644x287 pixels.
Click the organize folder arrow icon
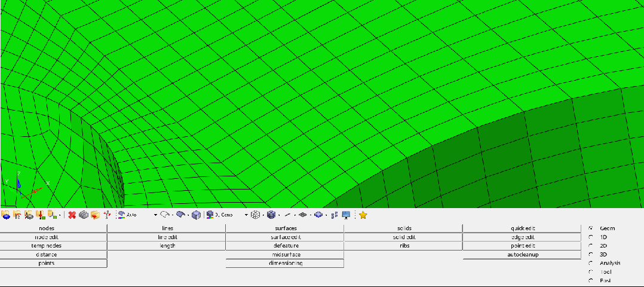pos(96,215)
